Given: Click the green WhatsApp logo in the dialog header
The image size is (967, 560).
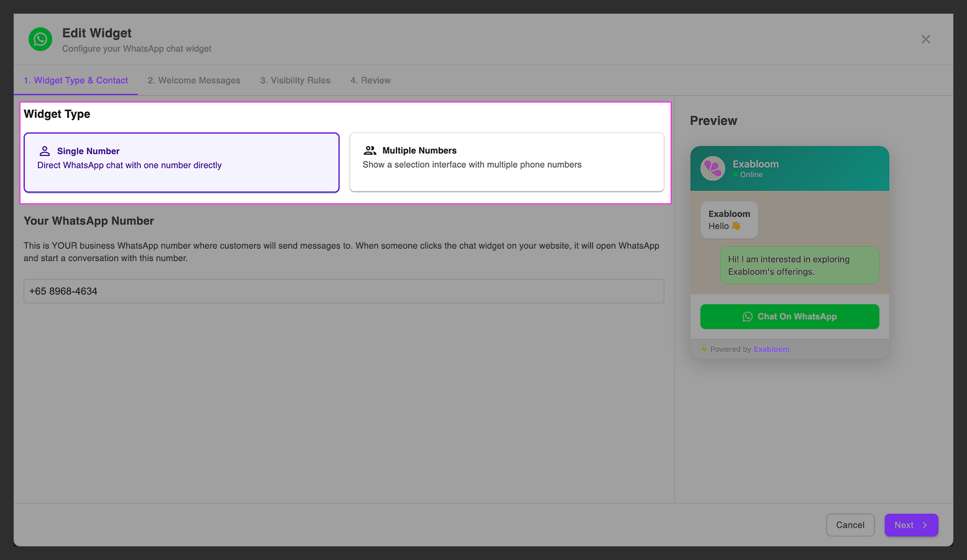Looking at the screenshot, I should click(40, 39).
